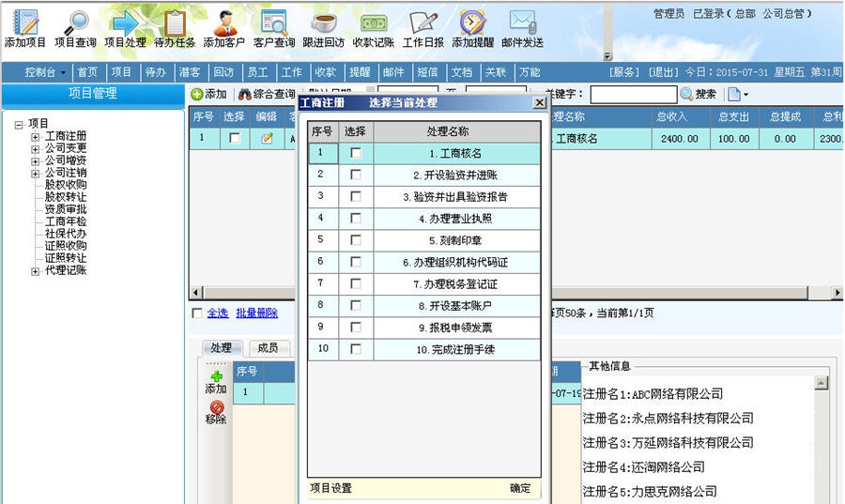This screenshot has height=504, width=845.
Task: Check the box for 9.报税申领发票
Action: coord(356,328)
